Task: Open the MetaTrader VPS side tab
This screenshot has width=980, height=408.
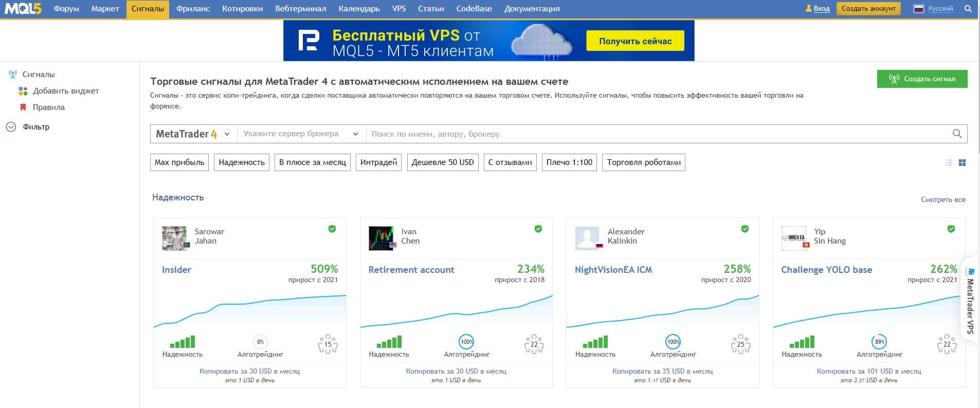Action: click(970, 301)
